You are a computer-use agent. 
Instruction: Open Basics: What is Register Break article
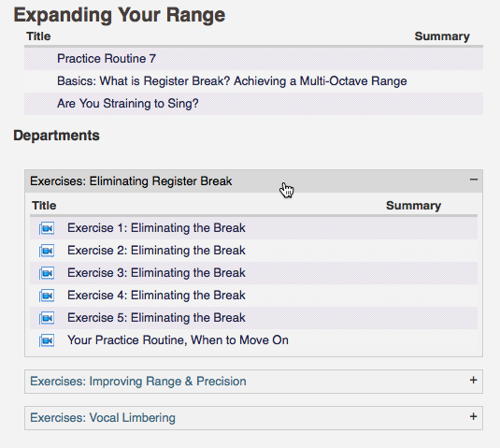point(232,81)
